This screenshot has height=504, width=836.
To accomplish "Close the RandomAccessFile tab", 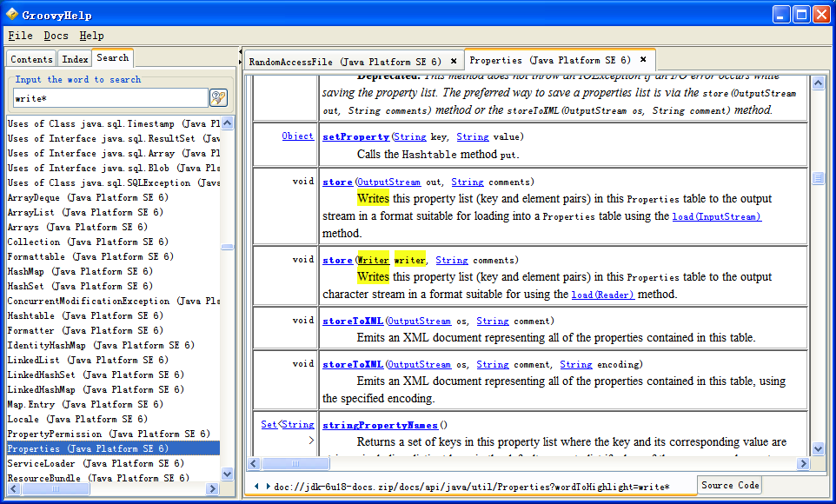I will (454, 62).
